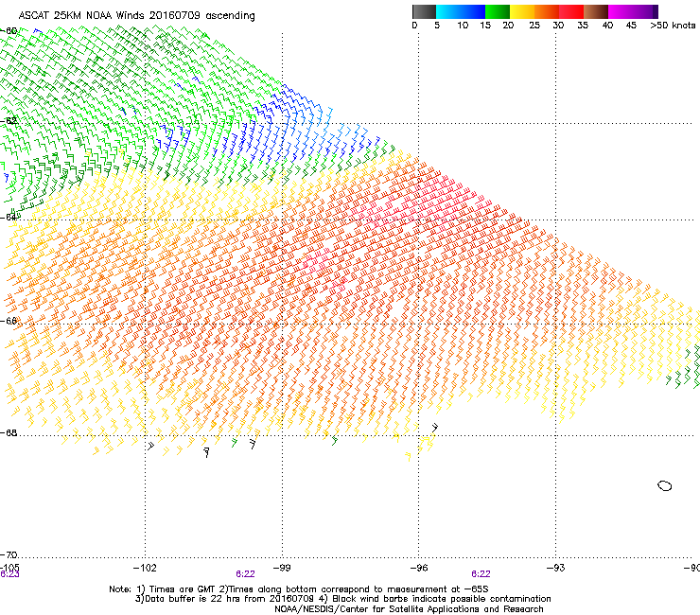Click the ">50 knots" legend label
Viewport: 700px width, 615px height.
(673, 26)
